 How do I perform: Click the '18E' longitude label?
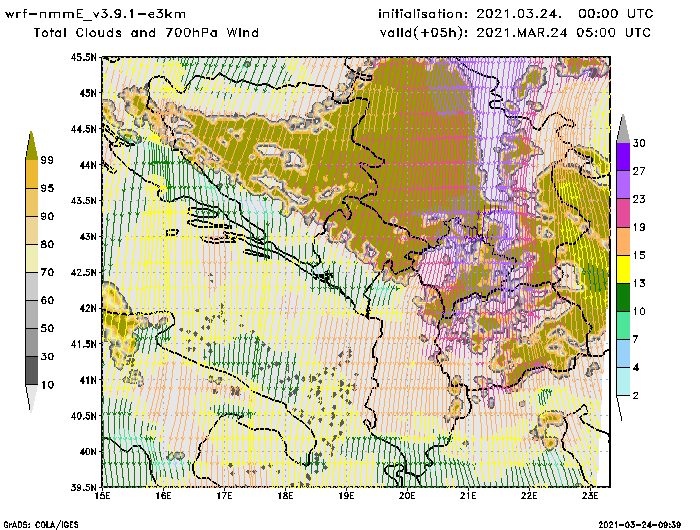(x=285, y=496)
